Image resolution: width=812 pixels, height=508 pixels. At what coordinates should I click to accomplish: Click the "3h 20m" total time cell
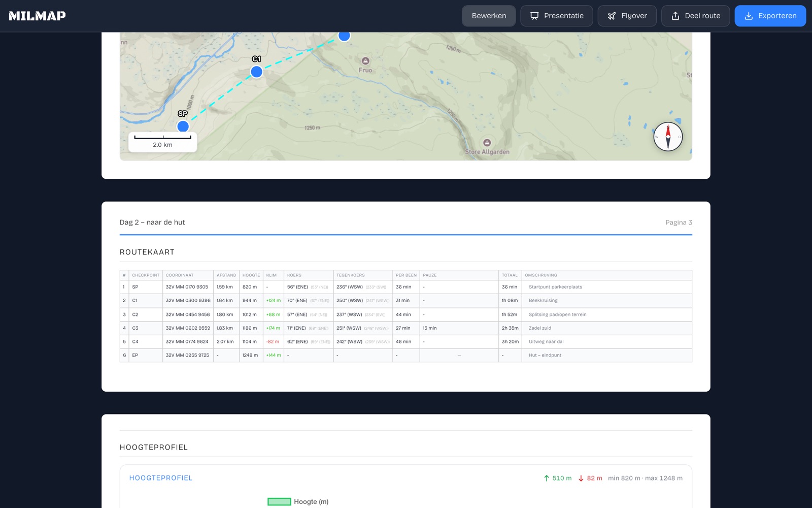tap(511, 342)
